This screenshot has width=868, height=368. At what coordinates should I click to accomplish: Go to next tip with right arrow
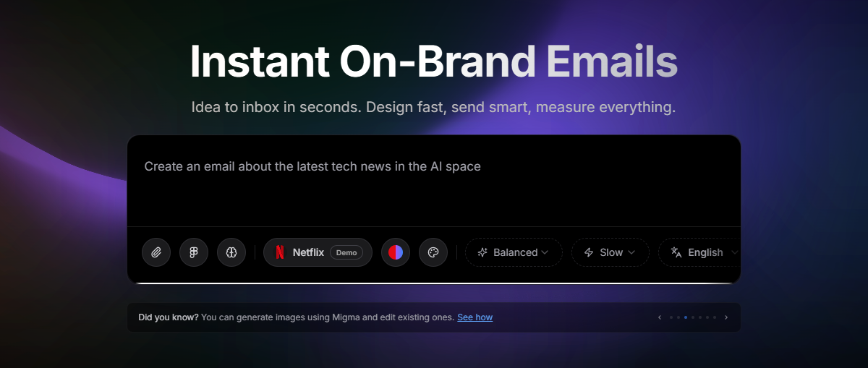point(726,317)
